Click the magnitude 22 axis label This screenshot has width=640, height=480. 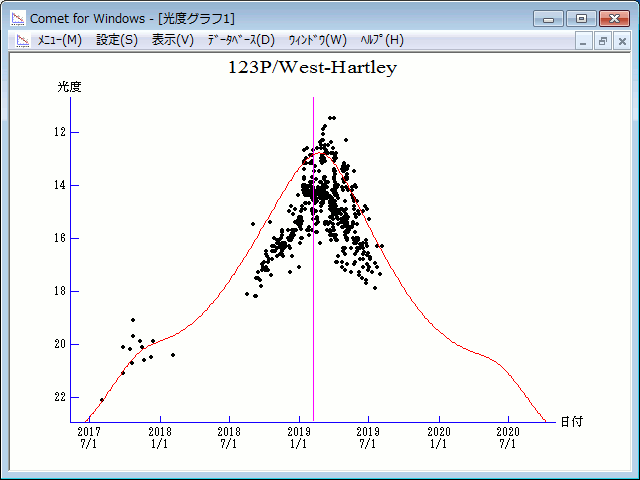[x=60, y=397]
